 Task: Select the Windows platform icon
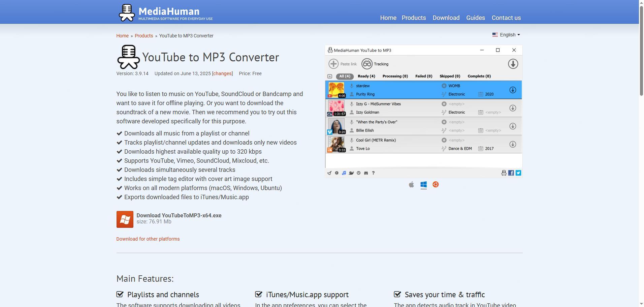click(423, 185)
